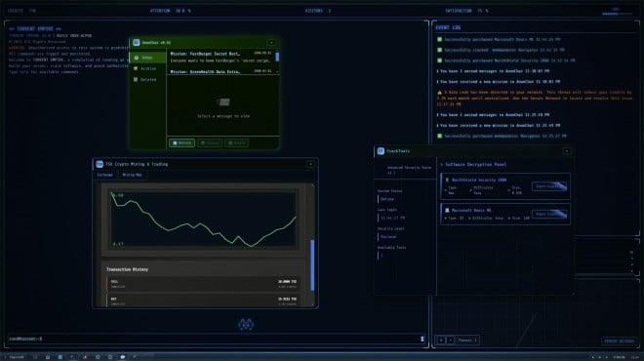Viewport: 644px width, 361px height.
Task: Click the envelope placeholder in NeonChat's viewer
Action: [223, 101]
